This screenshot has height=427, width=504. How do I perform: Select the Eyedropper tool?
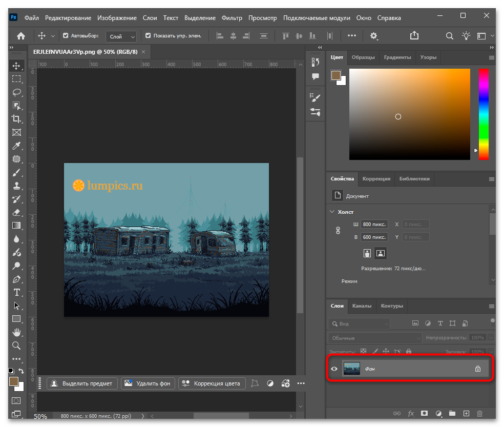coord(16,146)
